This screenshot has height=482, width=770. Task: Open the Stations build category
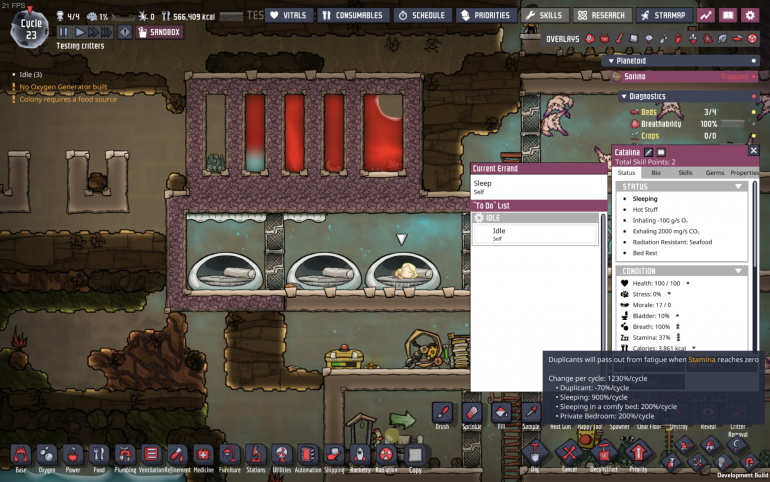pos(255,455)
